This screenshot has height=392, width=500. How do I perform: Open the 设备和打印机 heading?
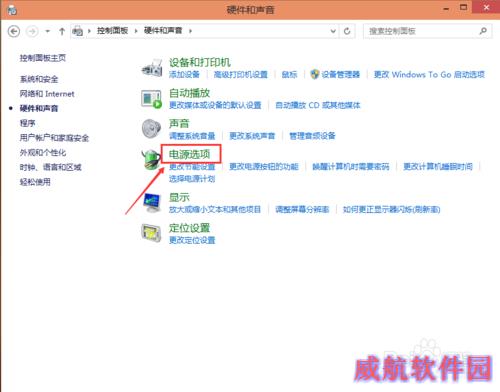coord(200,62)
